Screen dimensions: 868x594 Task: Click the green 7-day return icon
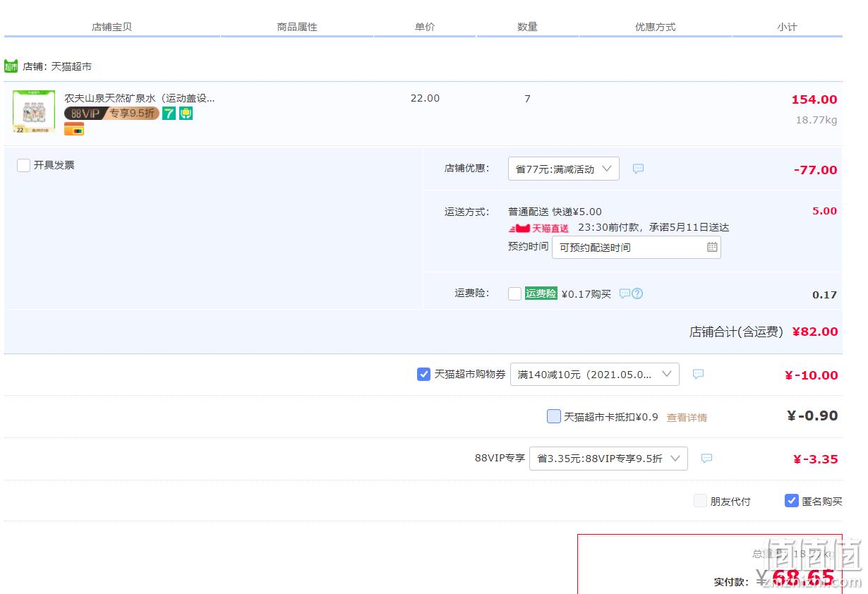(x=169, y=113)
